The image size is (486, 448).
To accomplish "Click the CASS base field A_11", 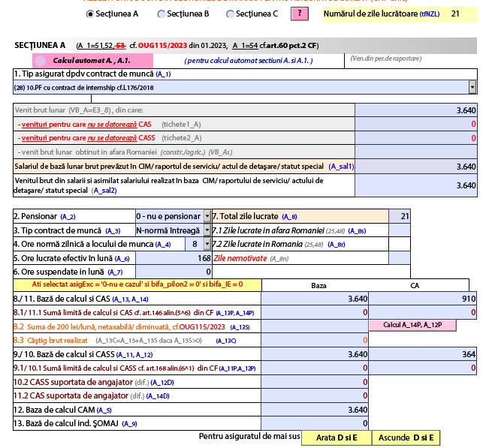I will [x=315, y=354].
